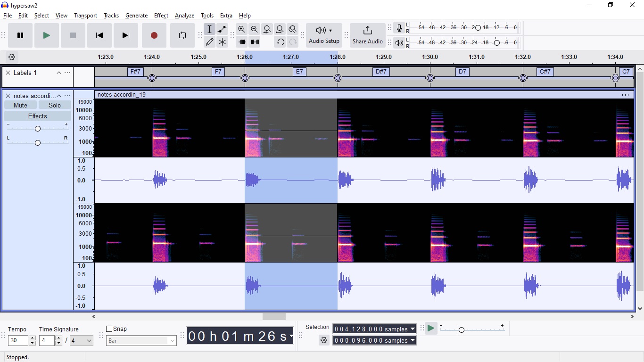This screenshot has width=644, height=362.
Task: Open selection settings gear icon
Action: (x=324, y=340)
